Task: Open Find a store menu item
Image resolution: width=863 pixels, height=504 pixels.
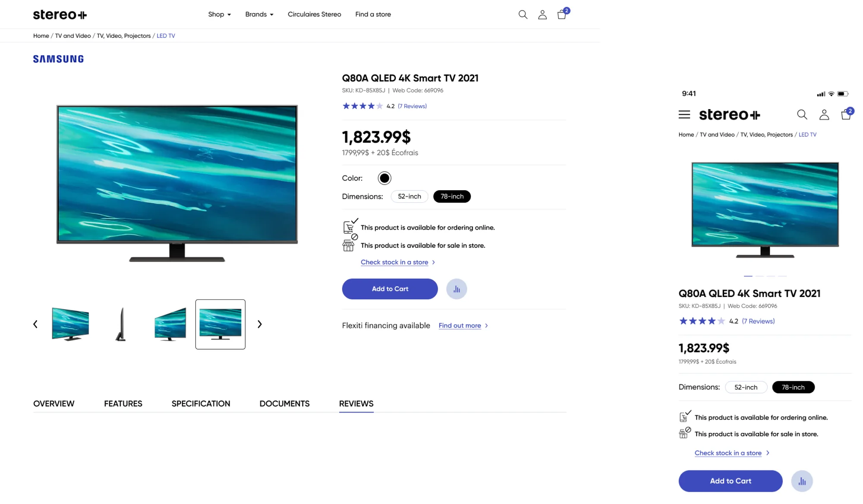Action: [x=373, y=15]
